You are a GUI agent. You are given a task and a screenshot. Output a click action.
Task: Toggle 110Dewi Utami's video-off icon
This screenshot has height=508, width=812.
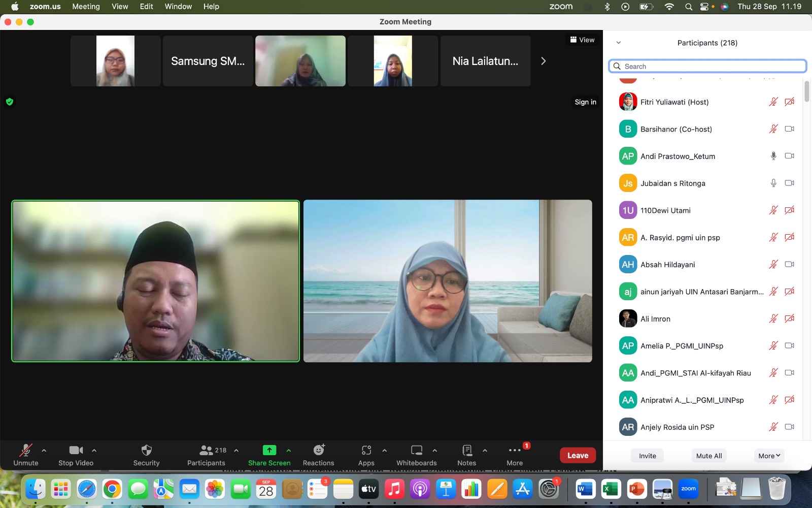[790, 210]
